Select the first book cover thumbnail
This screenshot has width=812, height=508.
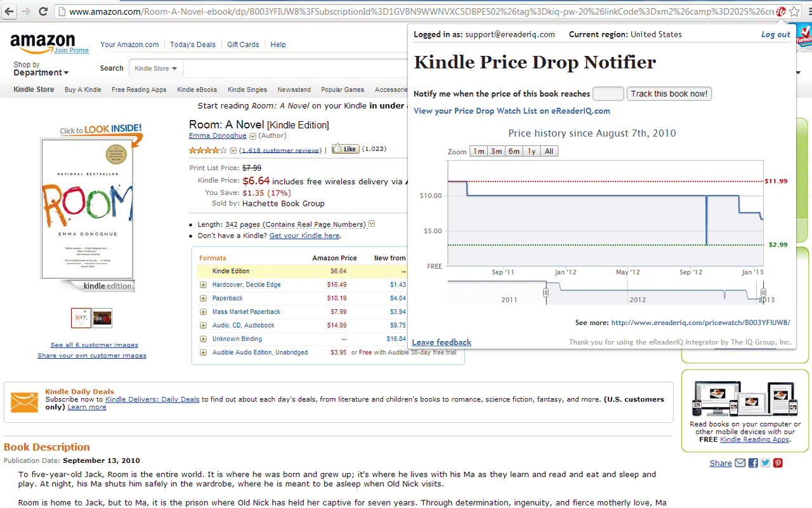click(81, 318)
